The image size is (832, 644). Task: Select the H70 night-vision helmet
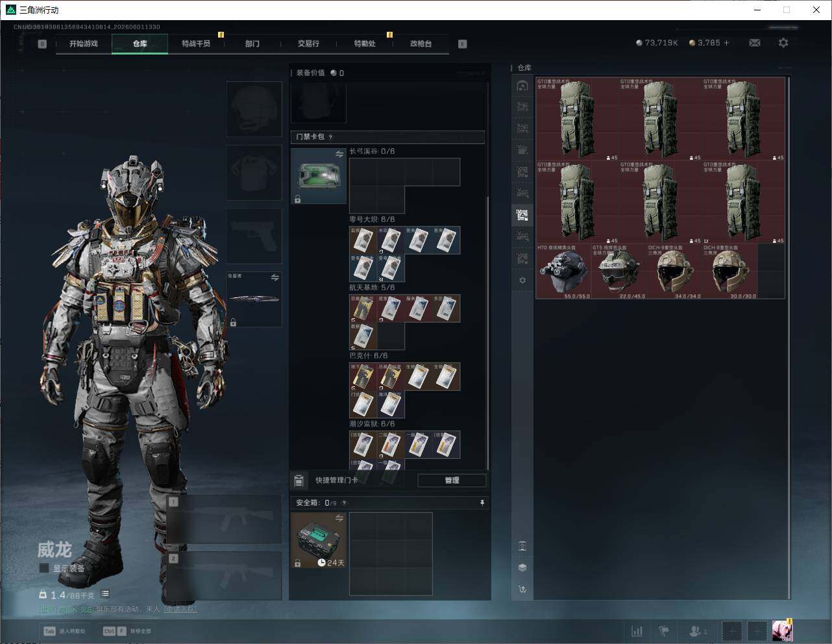[x=563, y=271]
